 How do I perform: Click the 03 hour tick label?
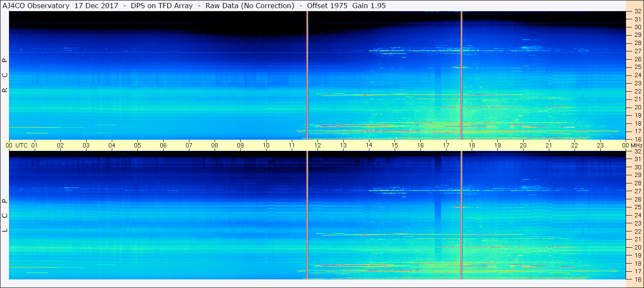point(86,145)
